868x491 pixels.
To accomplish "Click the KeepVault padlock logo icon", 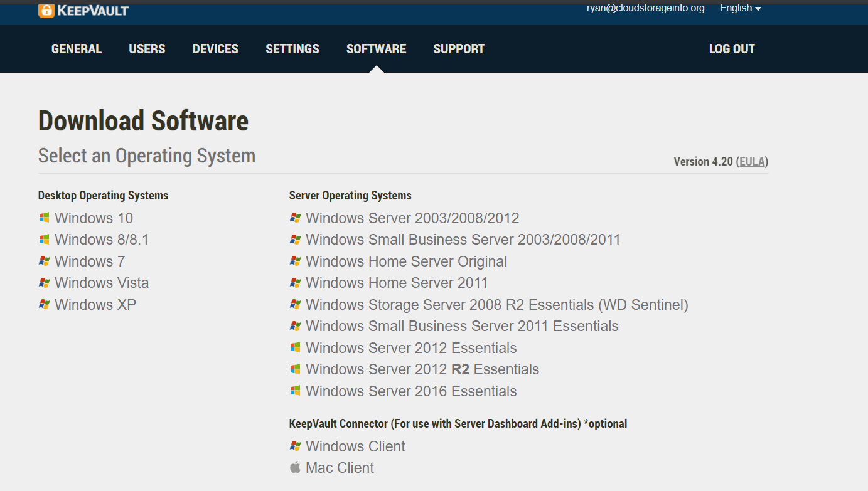I will point(46,10).
